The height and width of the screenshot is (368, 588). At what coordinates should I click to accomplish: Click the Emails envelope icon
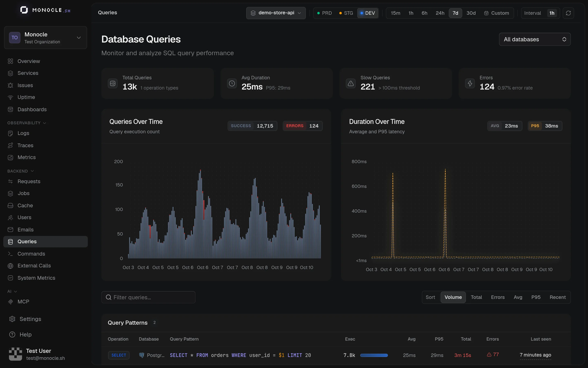tap(10, 230)
